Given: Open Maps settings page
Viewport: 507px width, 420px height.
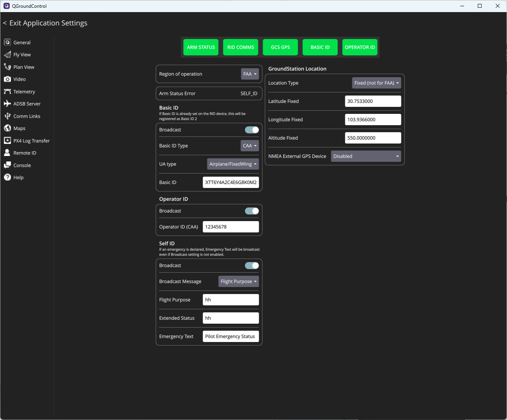Looking at the screenshot, I should tap(19, 128).
